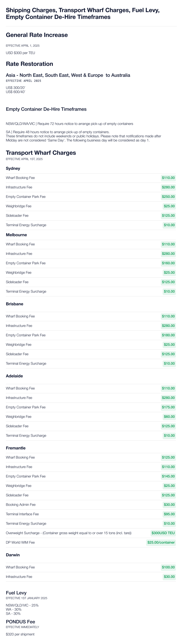Click Fremantle Wharf Booking Fee $125.00 badge

tap(168, 457)
